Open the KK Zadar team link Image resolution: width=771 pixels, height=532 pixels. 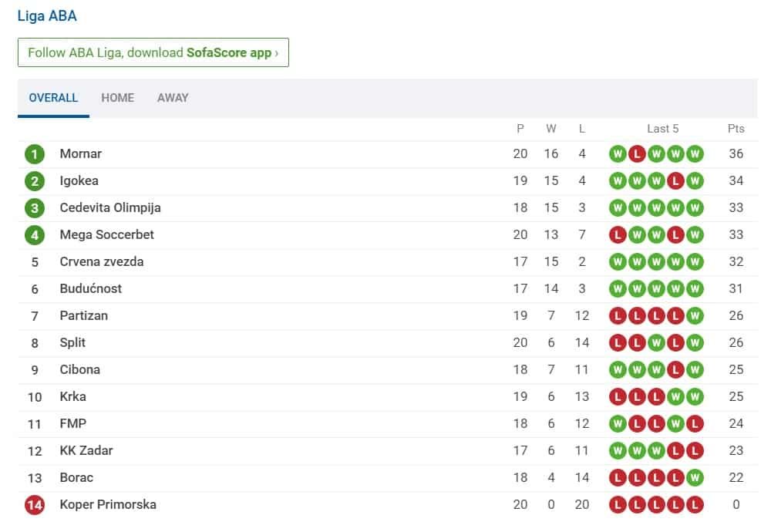coord(86,451)
